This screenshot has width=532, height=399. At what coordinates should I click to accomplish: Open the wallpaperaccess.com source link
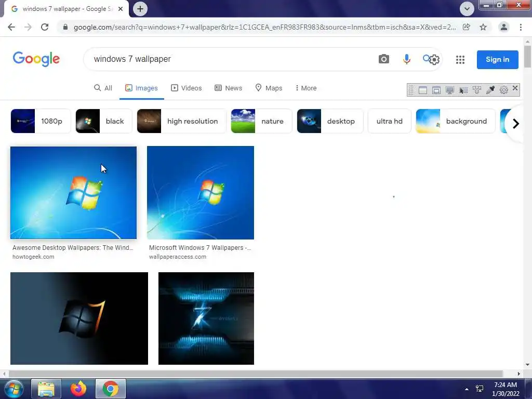[x=178, y=257]
